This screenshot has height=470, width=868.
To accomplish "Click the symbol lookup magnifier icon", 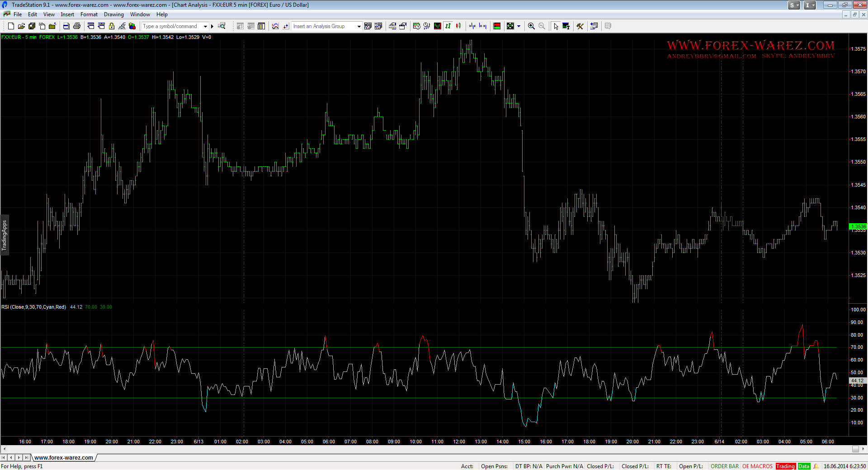I will [222, 26].
